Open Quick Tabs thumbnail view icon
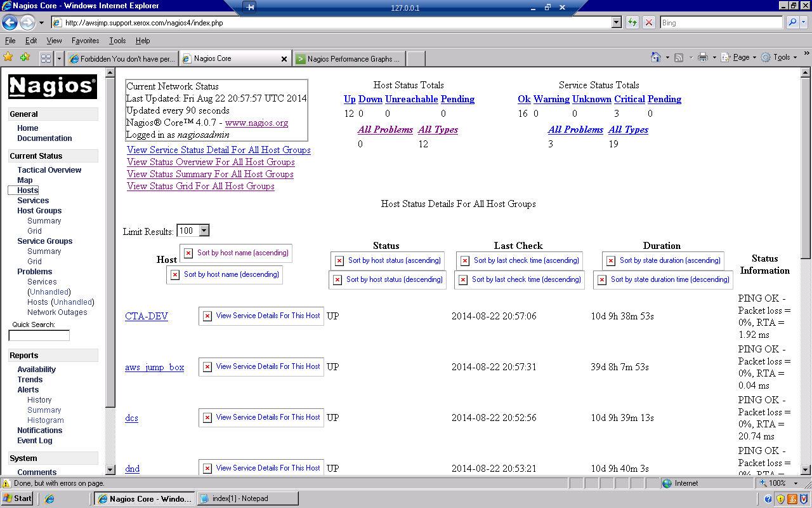Viewport: 812px width, 508px height. pyautogui.click(x=46, y=58)
